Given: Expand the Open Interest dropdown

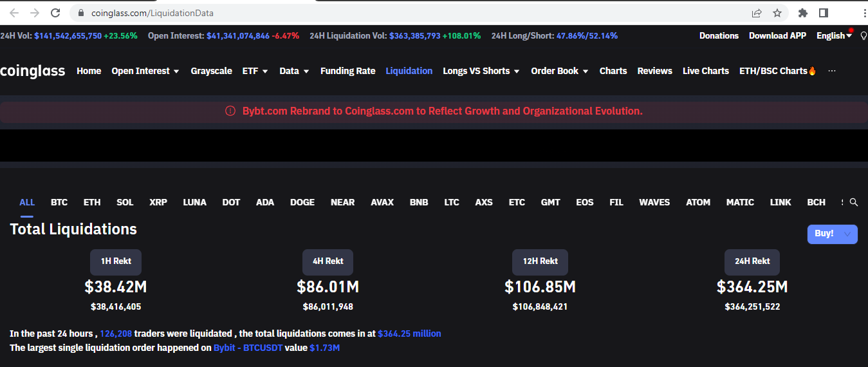Looking at the screenshot, I should point(145,71).
